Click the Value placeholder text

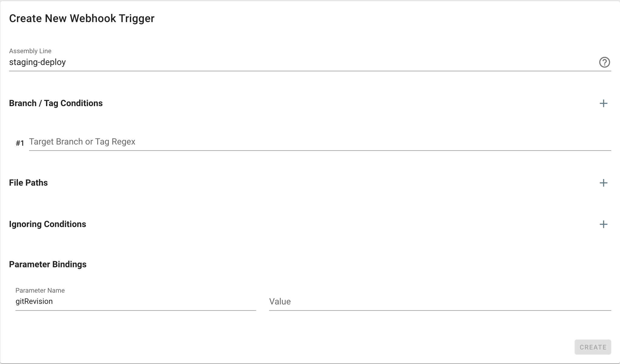[280, 301]
